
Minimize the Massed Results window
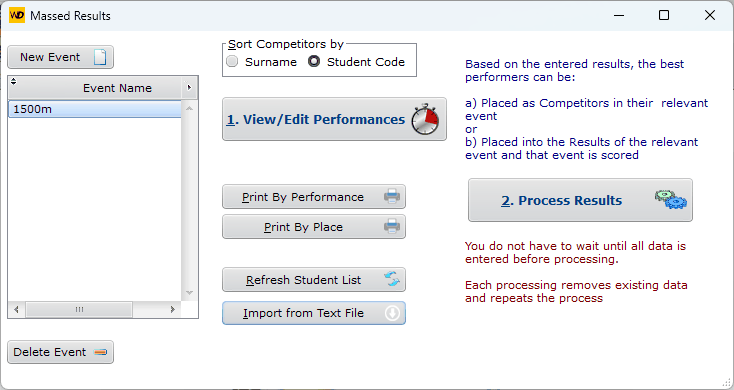pyautogui.click(x=619, y=15)
